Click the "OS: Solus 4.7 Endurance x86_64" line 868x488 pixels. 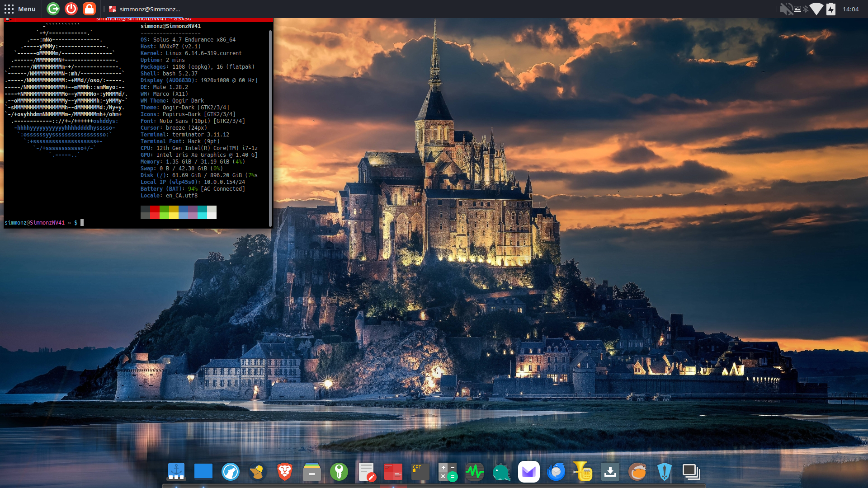(188, 40)
